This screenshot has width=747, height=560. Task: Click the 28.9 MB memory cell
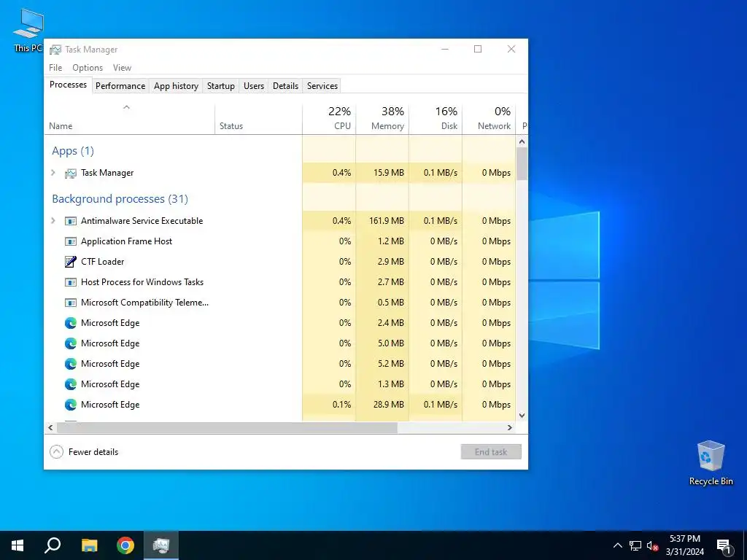(382, 404)
